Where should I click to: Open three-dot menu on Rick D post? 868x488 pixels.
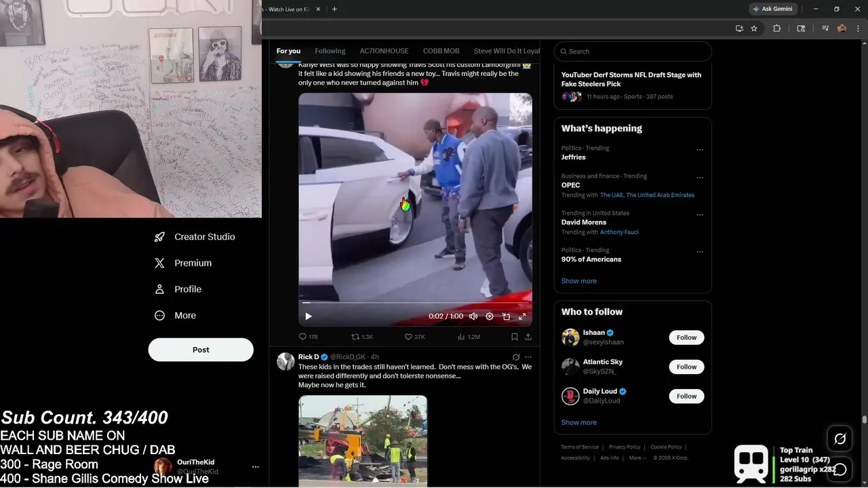click(528, 357)
